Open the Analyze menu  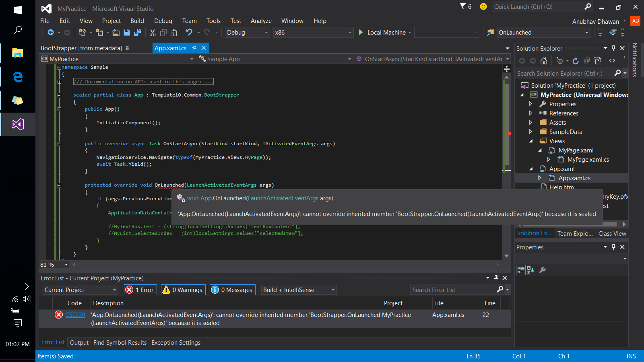click(261, 21)
